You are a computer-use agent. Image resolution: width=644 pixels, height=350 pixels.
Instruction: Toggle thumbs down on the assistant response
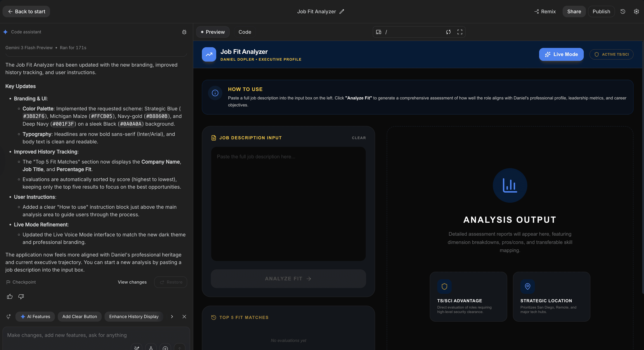point(21,297)
